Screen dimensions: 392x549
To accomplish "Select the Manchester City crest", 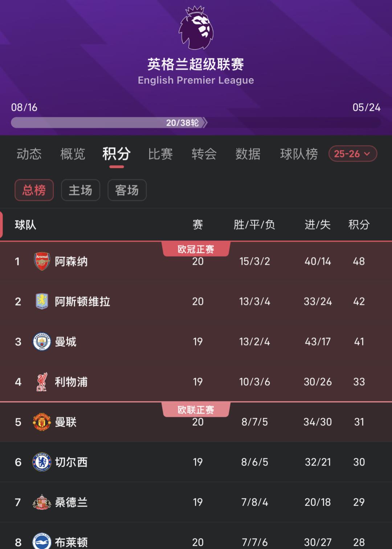I will pos(42,342).
